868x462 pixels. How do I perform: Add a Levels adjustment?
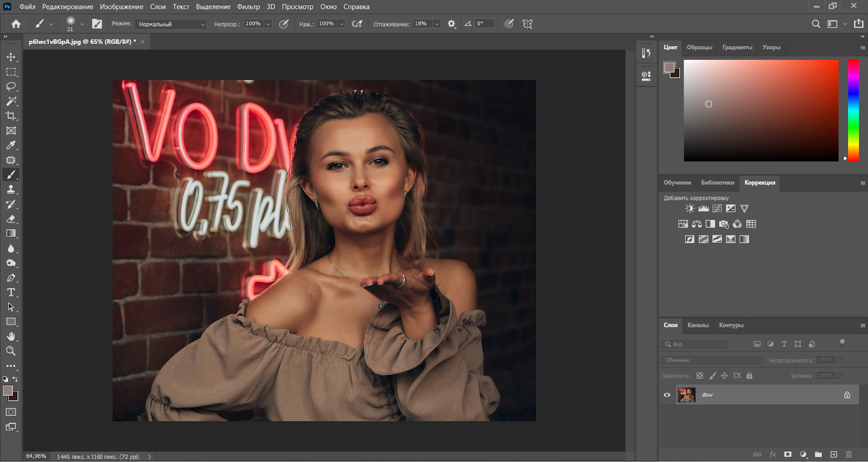coord(704,208)
